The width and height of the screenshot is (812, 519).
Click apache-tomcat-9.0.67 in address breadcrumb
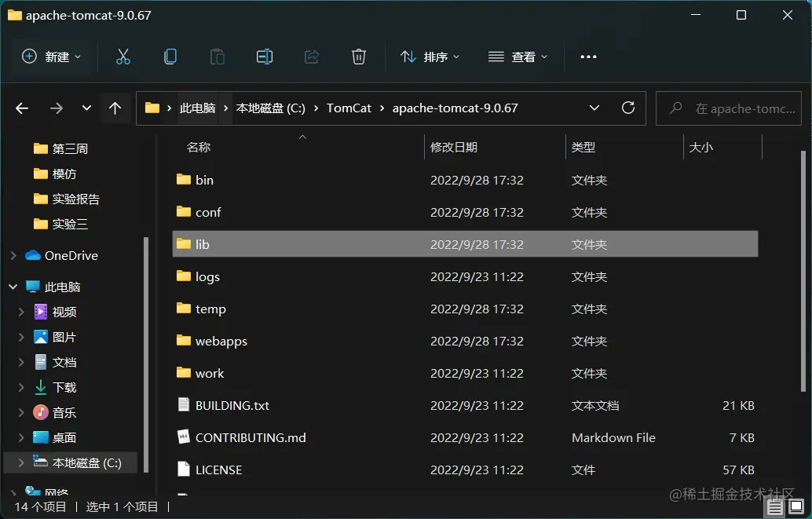(455, 108)
